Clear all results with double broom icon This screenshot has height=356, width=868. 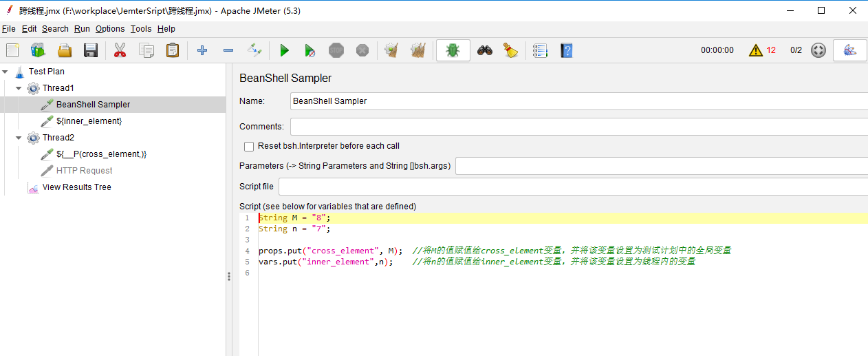(417, 50)
